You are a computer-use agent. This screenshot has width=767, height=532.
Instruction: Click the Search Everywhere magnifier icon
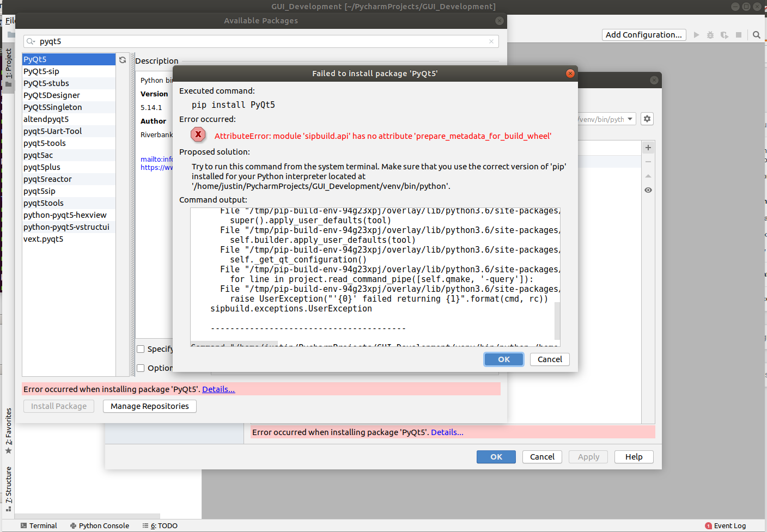[x=757, y=35]
